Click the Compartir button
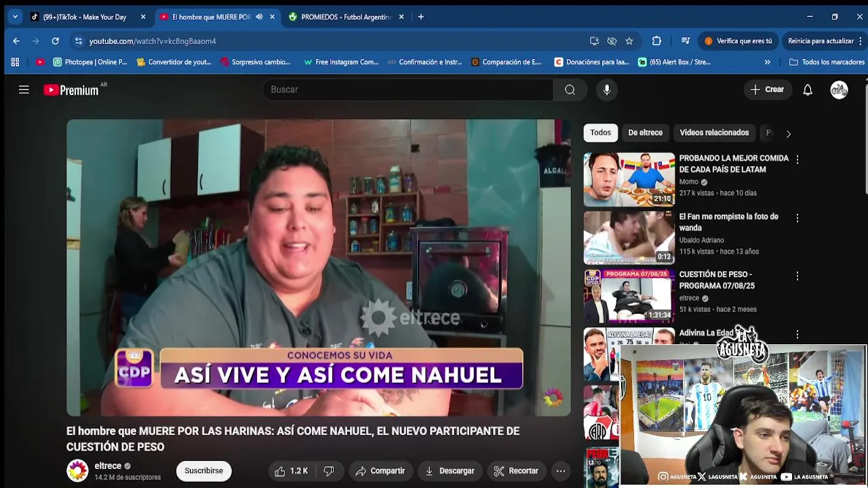The image size is (868, 488). pyautogui.click(x=380, y=471)
